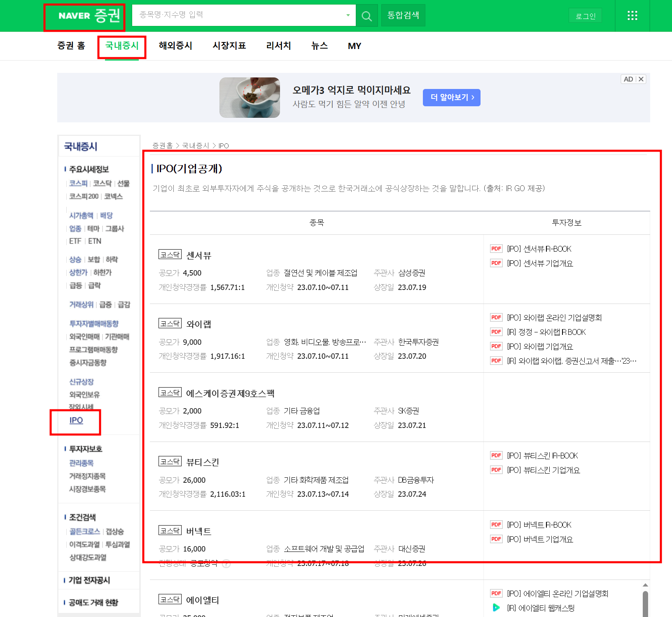Open the 시장지표 tab

229,46
